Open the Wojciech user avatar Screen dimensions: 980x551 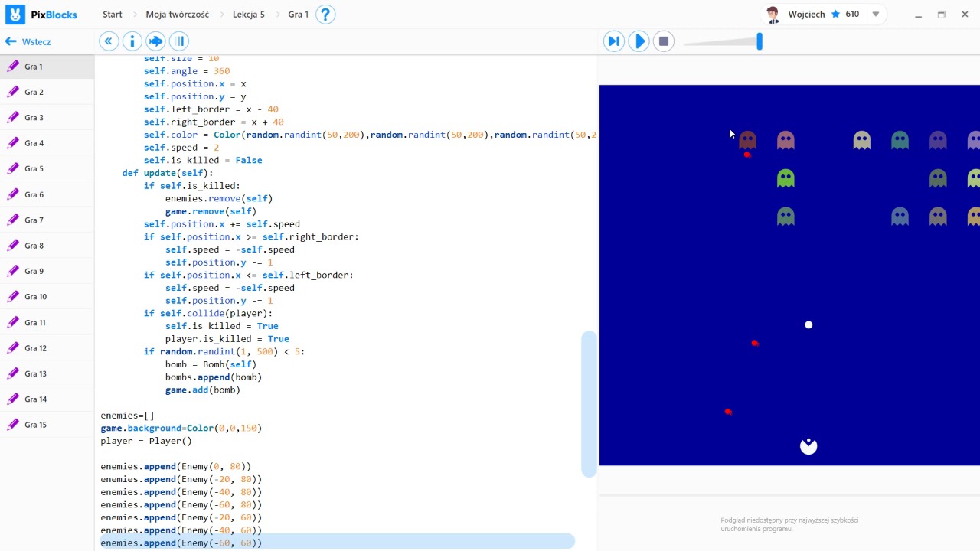pyautogui.click(x=773, y=14)
